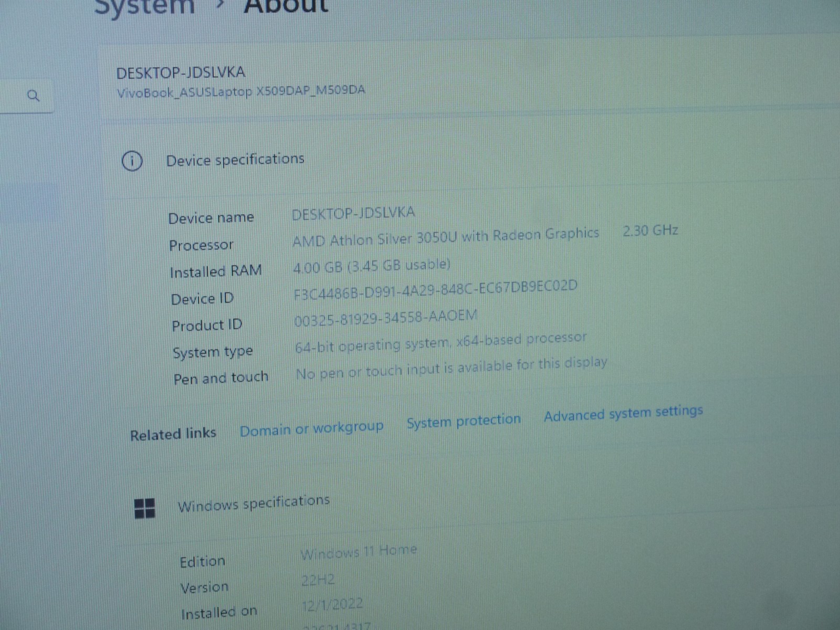Click the Device specifications info icon
Image resolution: width=840 pixels, height=630 pixels.
[132, 161]
